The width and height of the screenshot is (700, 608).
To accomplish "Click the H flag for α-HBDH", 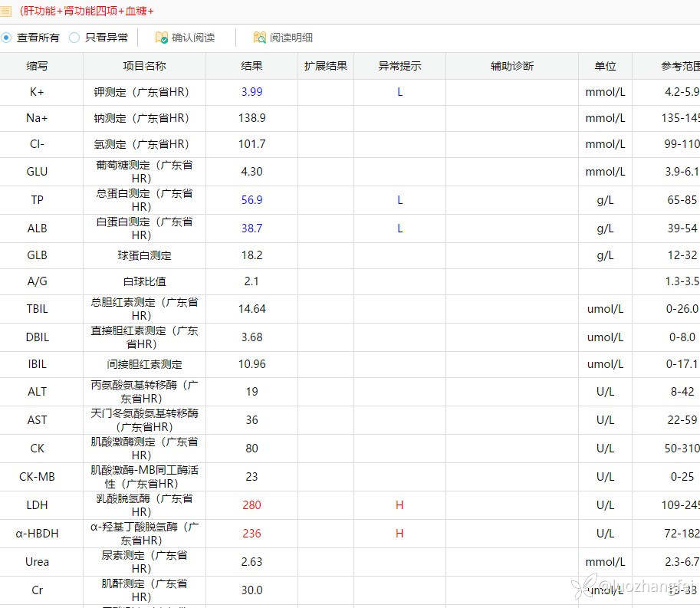I will (x=399, y=534).
